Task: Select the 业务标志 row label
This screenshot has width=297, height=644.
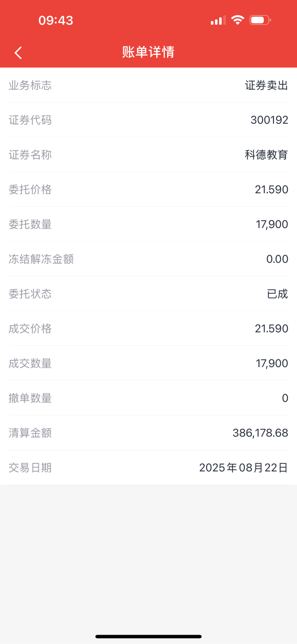Action: click(x=30, y=85)
